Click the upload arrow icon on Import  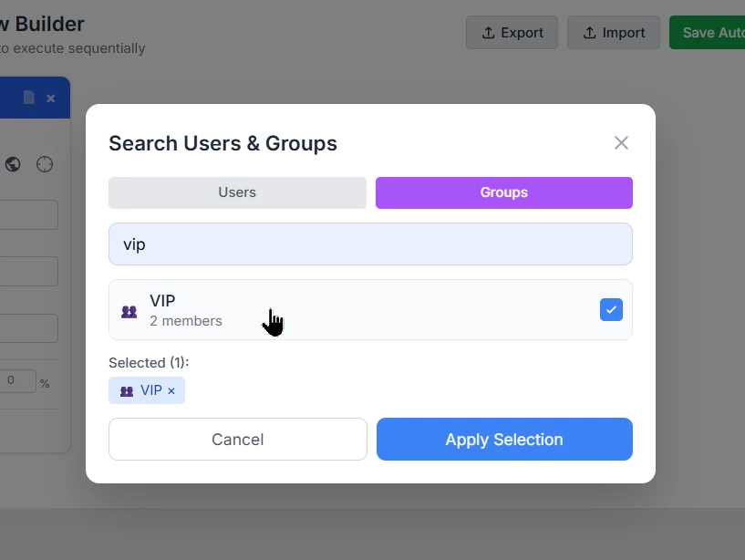click(x=590, y=33)
